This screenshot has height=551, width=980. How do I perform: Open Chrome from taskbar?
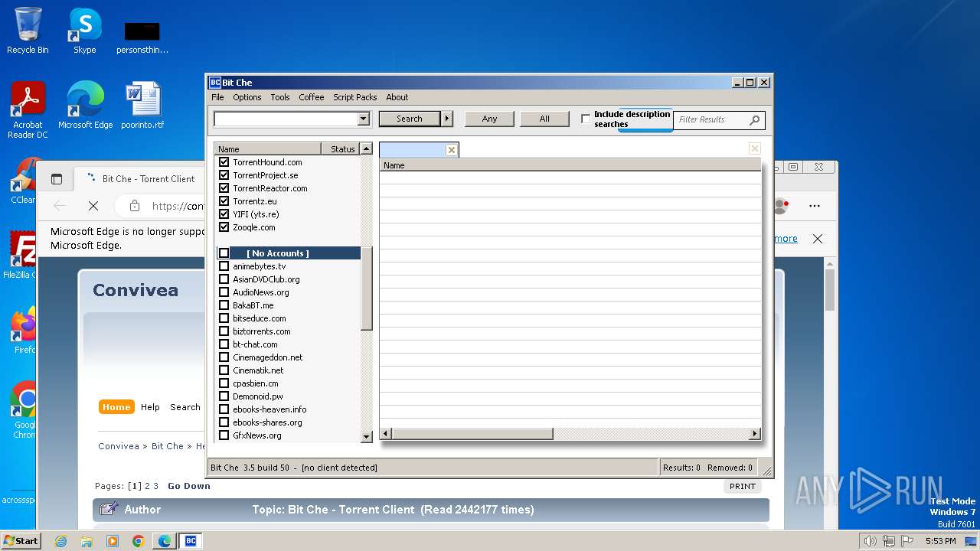[139, 541]
